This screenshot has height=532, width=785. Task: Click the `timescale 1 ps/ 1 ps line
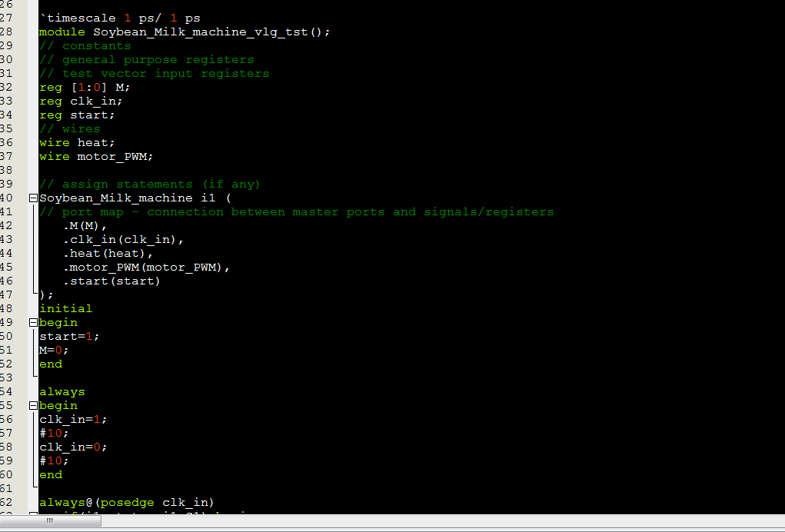click(120, 18)
